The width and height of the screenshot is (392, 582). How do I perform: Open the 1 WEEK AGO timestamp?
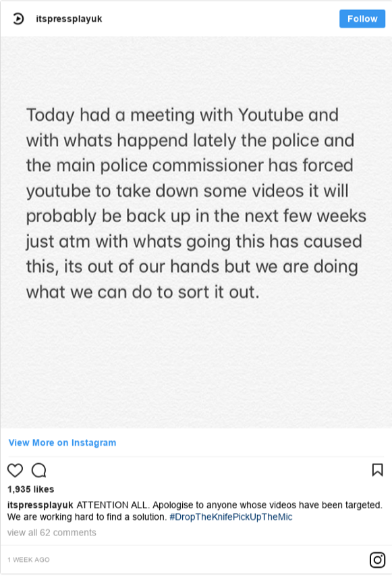pos(28,560)
